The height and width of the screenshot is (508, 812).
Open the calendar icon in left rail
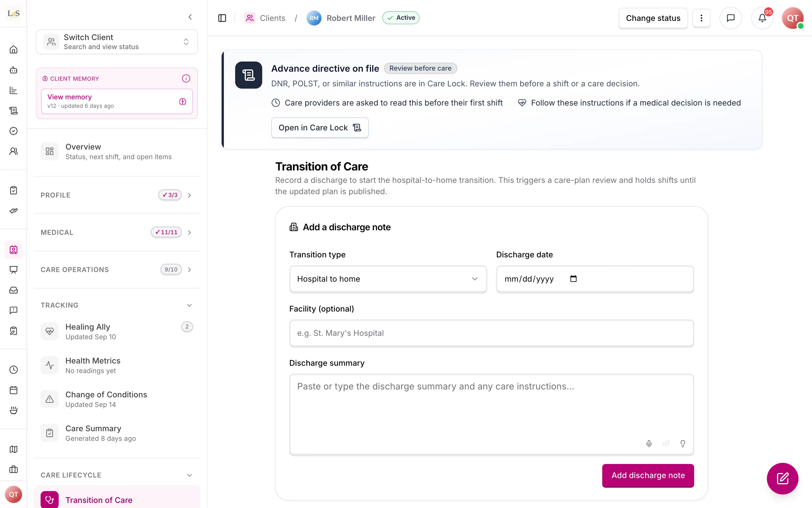14,390
